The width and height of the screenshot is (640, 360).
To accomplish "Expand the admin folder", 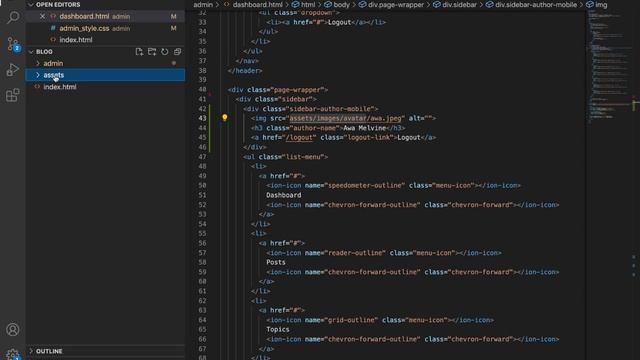I will (38, 63).
